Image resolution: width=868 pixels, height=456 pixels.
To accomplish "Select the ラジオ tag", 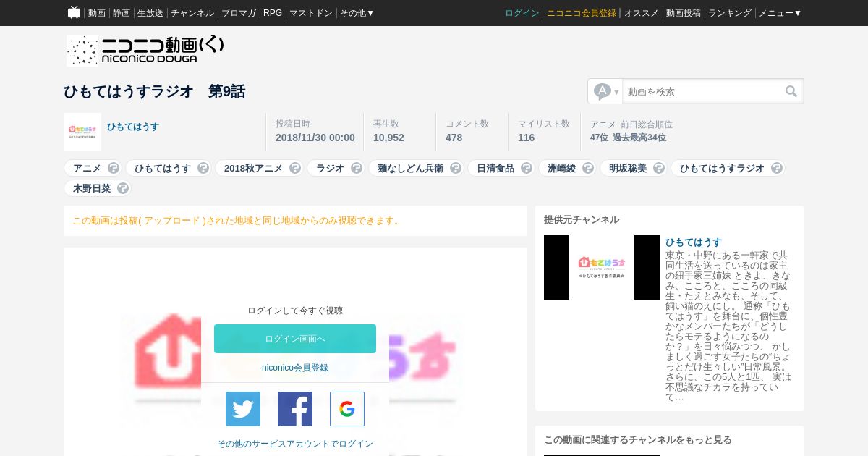I will 330,168.
